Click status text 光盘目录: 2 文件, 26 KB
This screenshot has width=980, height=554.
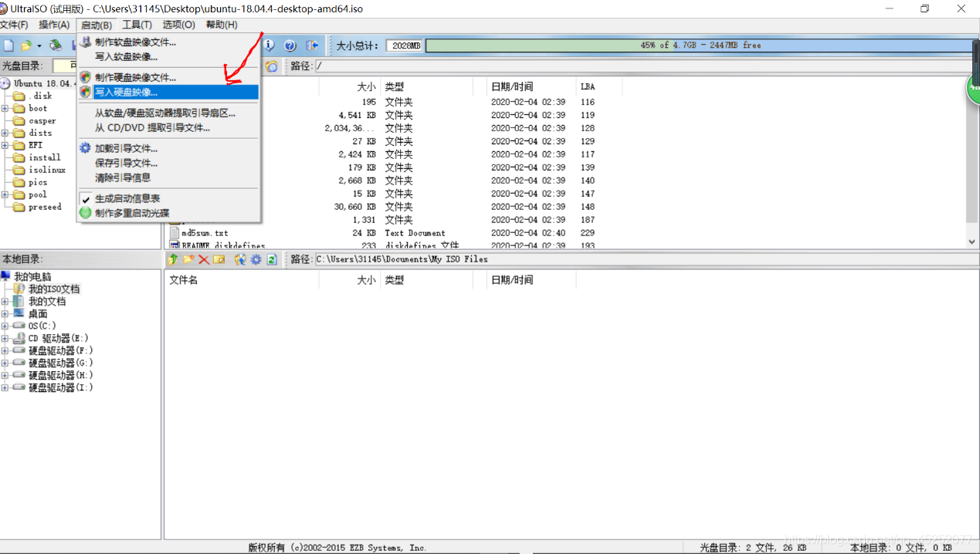pos(754,548)
